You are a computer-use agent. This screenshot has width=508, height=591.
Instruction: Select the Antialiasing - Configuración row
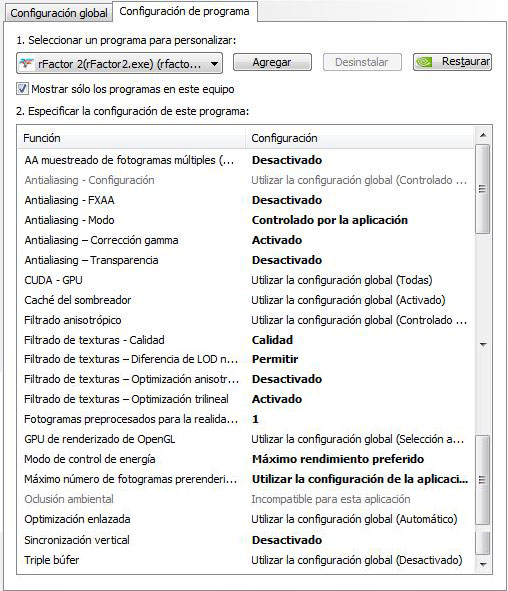pos(245,180)
